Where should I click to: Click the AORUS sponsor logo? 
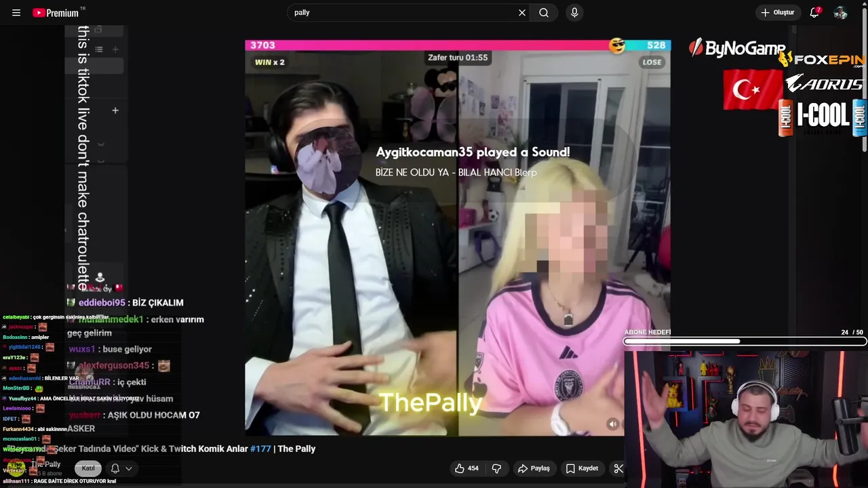824,84
